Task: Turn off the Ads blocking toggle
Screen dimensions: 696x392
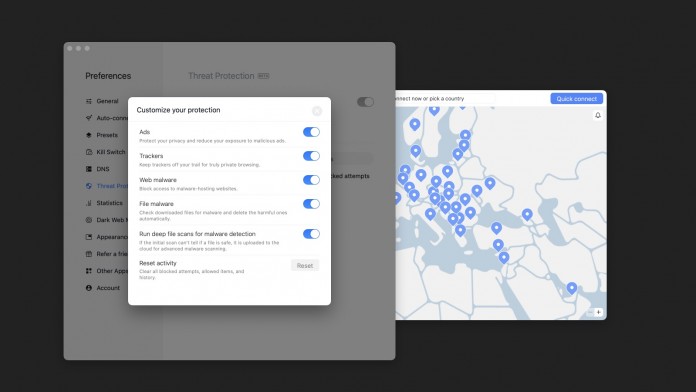Action: [x=311, y=132]
